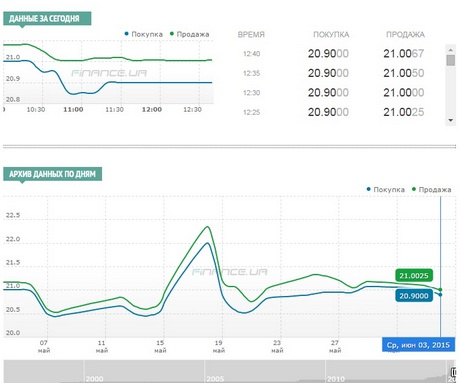
Task: Click the ПОКУПКА column header
Action: pyautogui.click(x=331, y=35)
